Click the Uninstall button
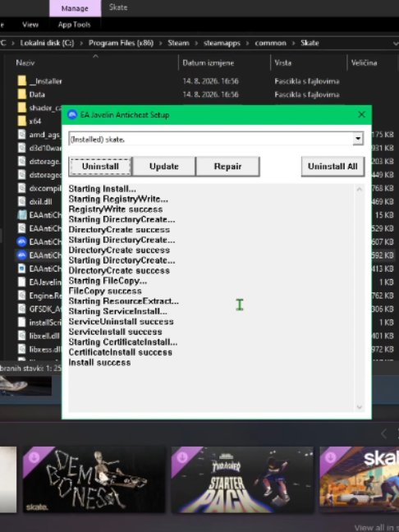399x532 pixels. [x=100, y=166]
